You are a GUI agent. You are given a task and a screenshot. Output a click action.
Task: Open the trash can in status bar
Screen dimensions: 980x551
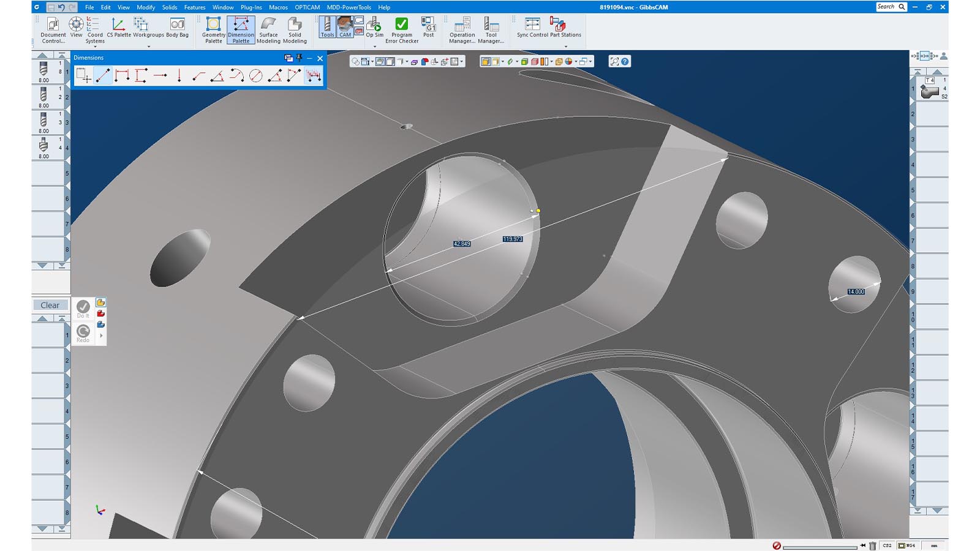tap(872, 545)
